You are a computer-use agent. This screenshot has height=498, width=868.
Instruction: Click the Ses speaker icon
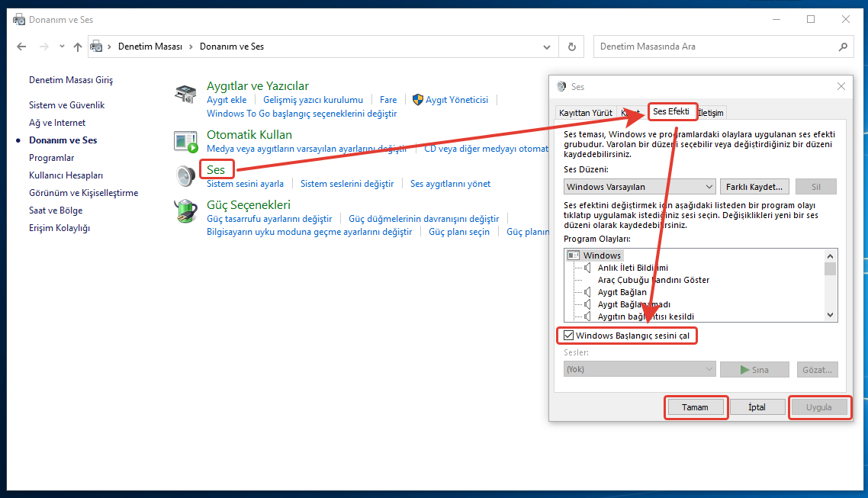(x=185, y=176)
